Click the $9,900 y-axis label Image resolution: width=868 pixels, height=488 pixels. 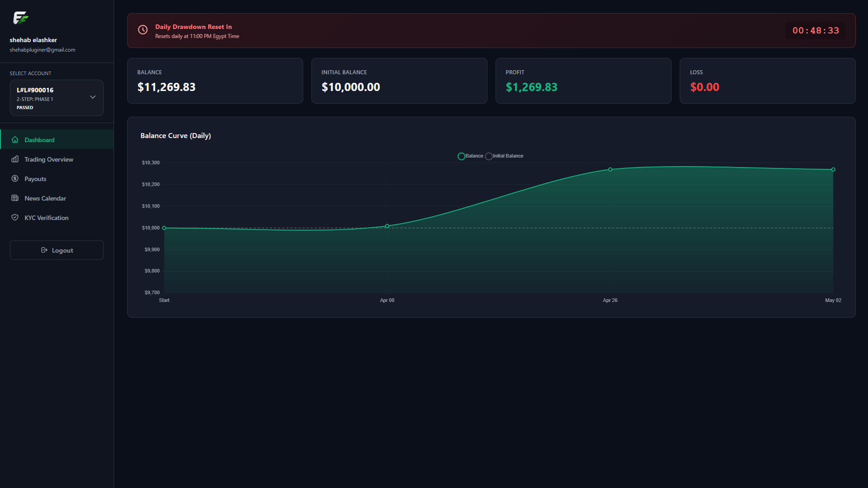[152, 249]
